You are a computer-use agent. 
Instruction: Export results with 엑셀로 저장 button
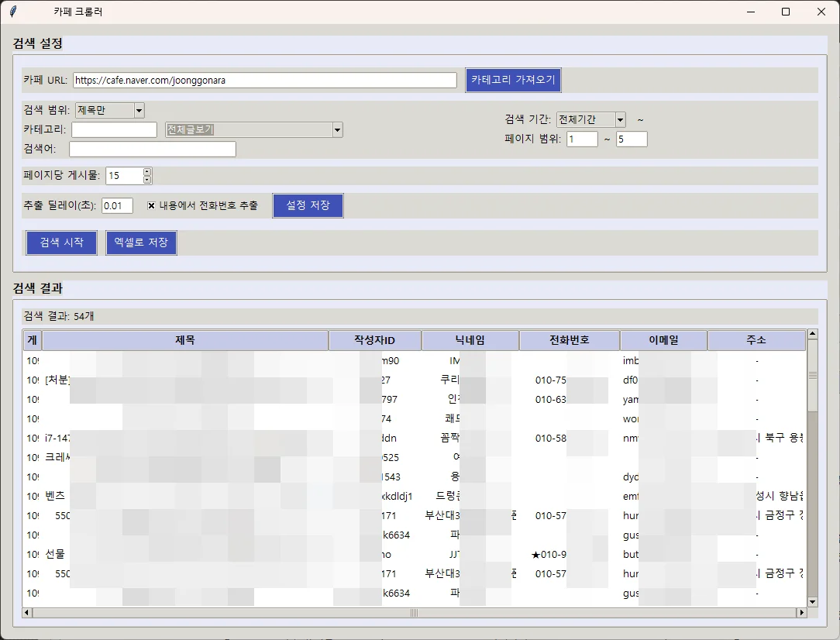[141, 243]
